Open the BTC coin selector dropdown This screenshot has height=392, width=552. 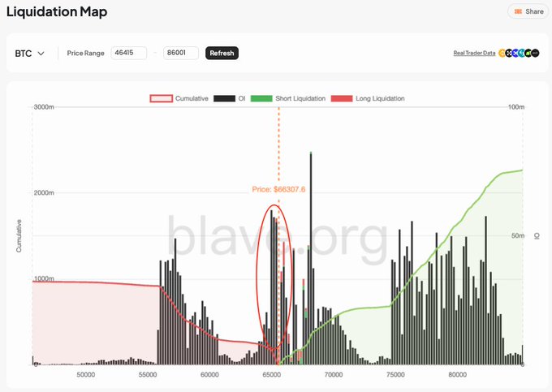(29, 54)
